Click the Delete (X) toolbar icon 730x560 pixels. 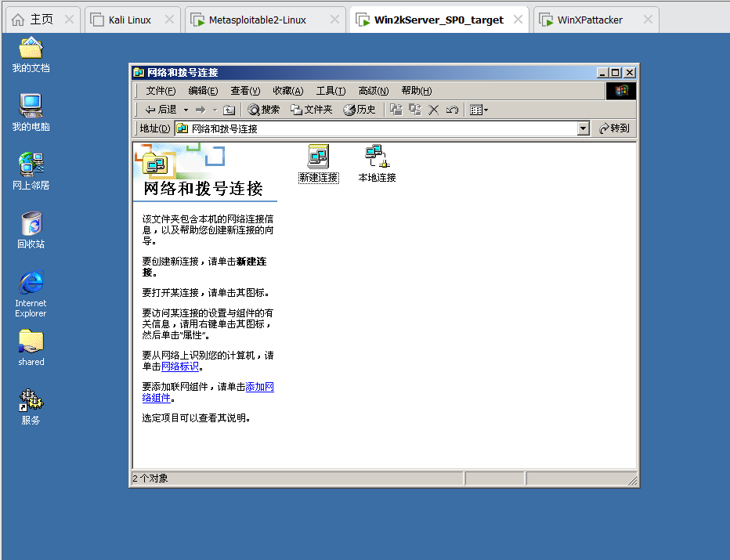(433, 110)
